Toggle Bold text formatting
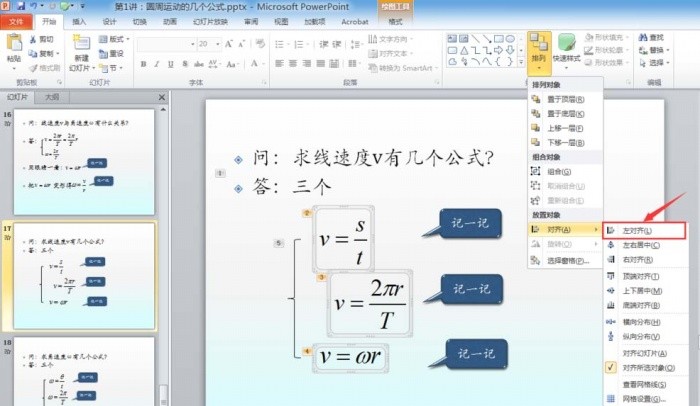700x406 pixels. 143,64
